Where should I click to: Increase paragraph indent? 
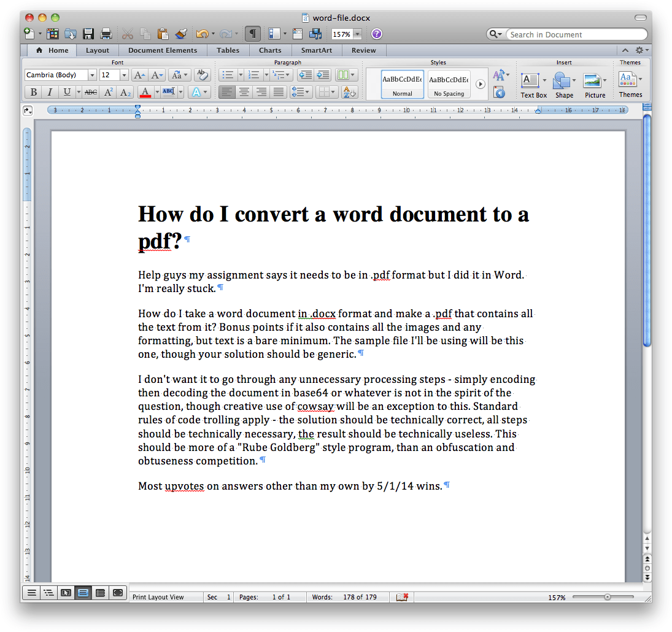point(322,75)
